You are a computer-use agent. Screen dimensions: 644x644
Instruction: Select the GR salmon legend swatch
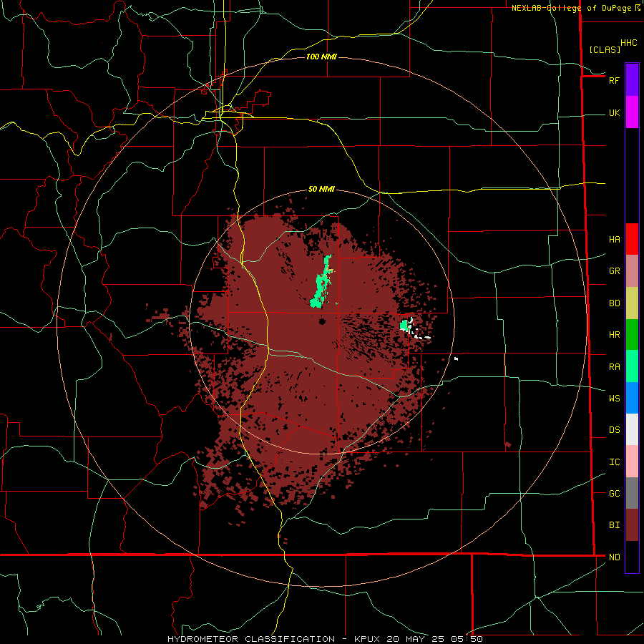(632, 270)
